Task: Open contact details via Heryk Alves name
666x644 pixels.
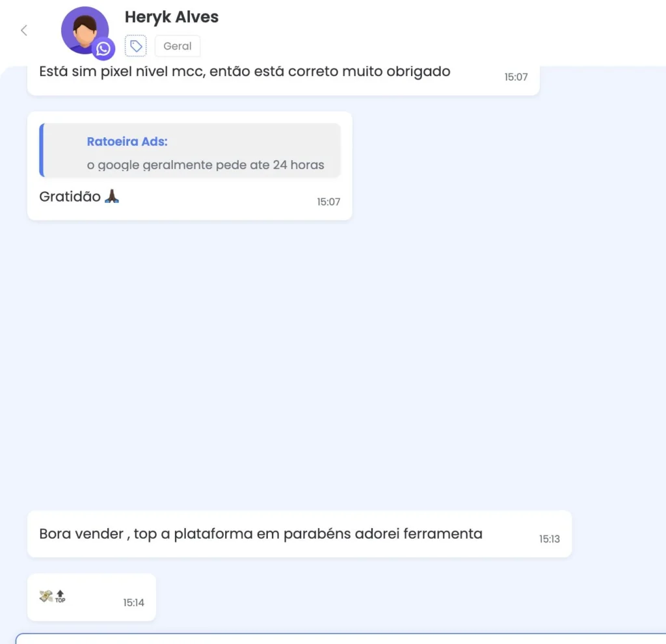Action: (x=172, y=17)
